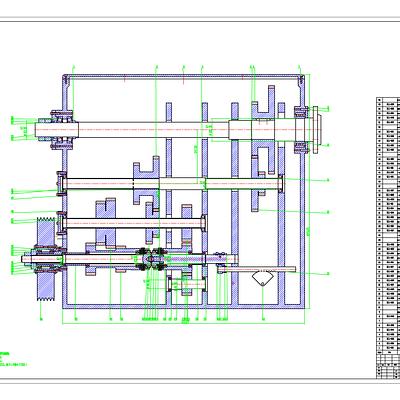Select the black clutch assembly on the bottom shaft
The width and height of the screenshot is (400, 400).
(x=150, y=259)
